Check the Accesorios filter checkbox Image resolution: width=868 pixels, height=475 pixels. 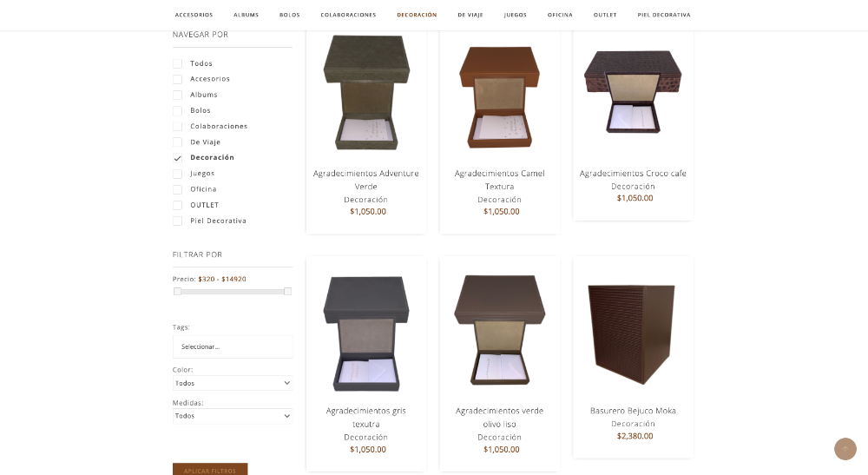[178, 79]
